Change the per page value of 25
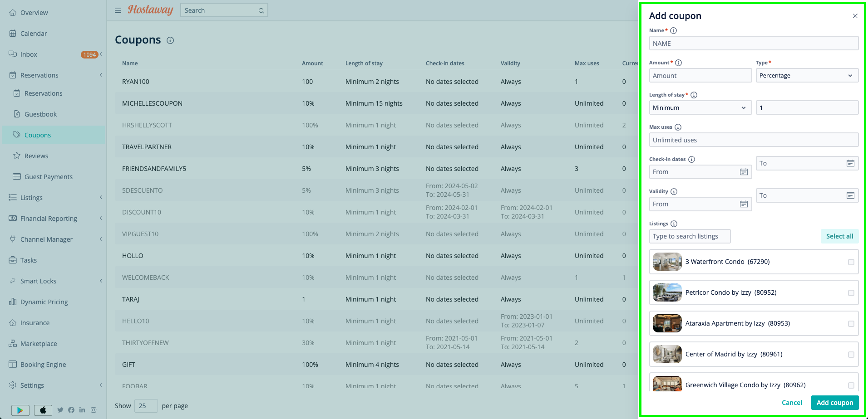The width and height of the screenshot is (868, 419). pos(146,406)
